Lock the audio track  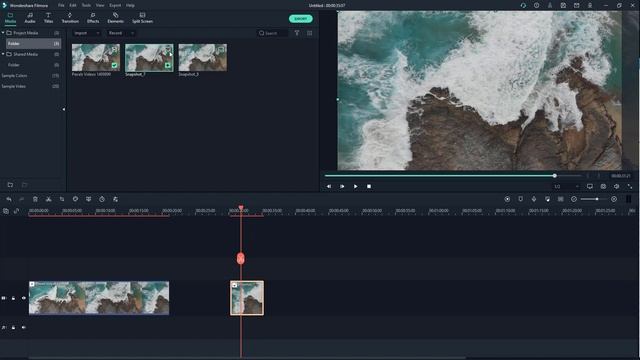pyautogui.click(x=13, y=327)
